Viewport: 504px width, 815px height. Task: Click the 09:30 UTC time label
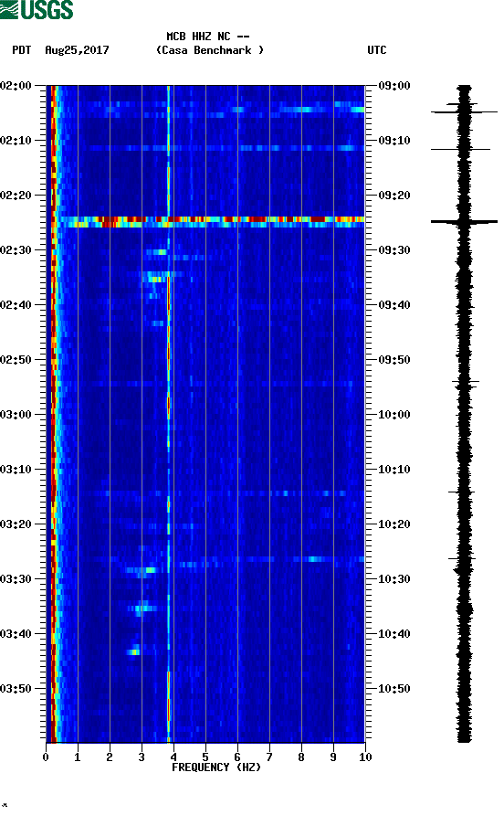(394, 250)
